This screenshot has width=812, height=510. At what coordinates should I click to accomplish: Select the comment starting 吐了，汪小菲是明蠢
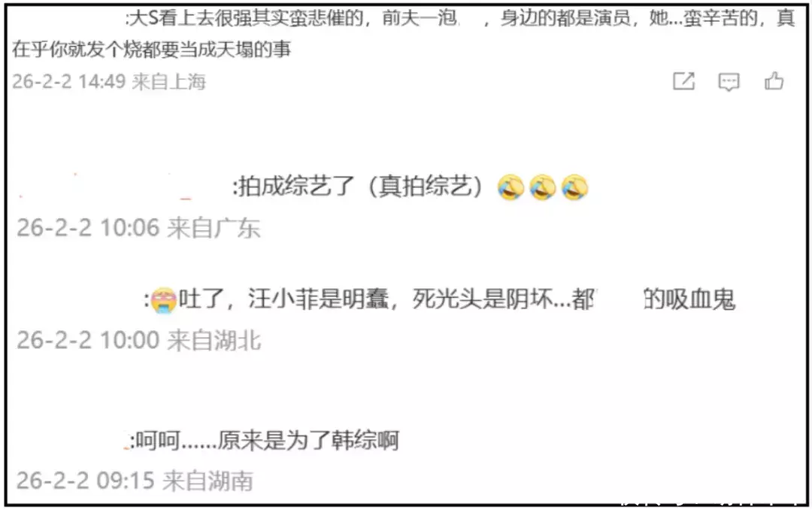tap(439, 299)
